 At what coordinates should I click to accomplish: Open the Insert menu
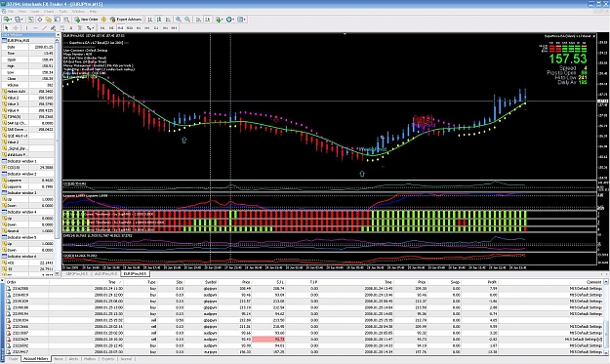(34, 12)
